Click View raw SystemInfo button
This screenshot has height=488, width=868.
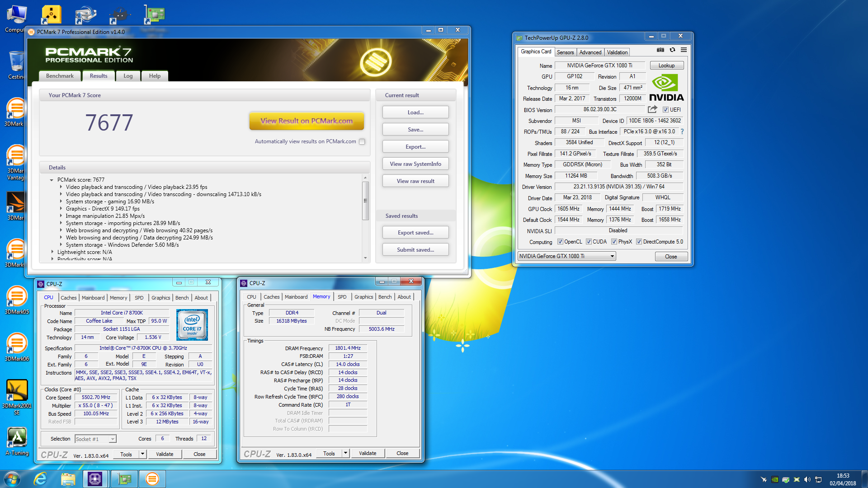click(x=415, y=164)
